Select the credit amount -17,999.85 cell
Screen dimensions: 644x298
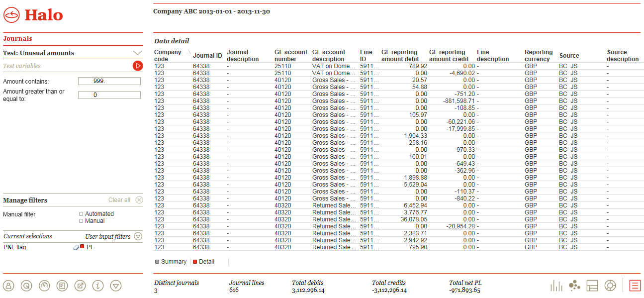click(x=460, y=129)
